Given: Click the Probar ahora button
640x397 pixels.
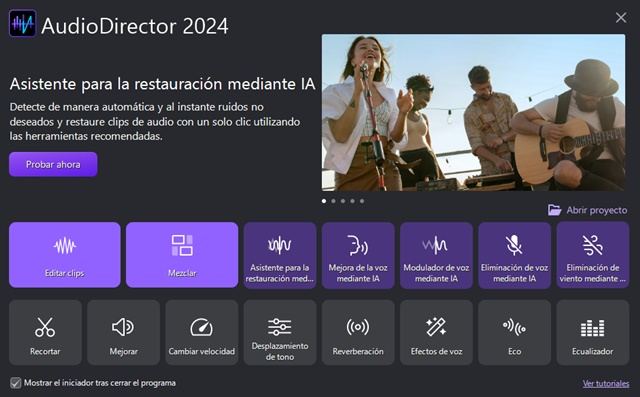Looking at the screenshot, I should pyautogui.click(x=53, y=164).
